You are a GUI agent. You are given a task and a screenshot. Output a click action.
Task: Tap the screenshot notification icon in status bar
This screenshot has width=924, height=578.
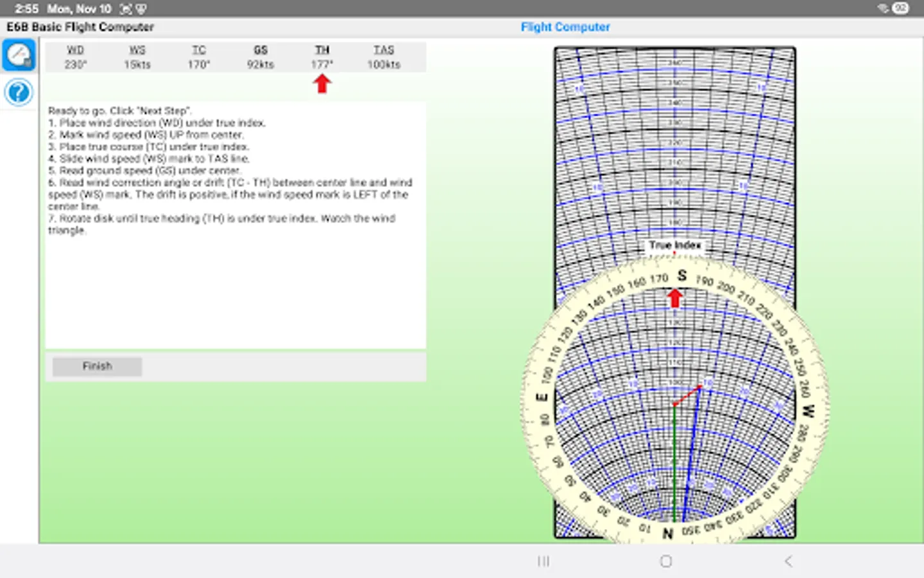tap(124, 9)
